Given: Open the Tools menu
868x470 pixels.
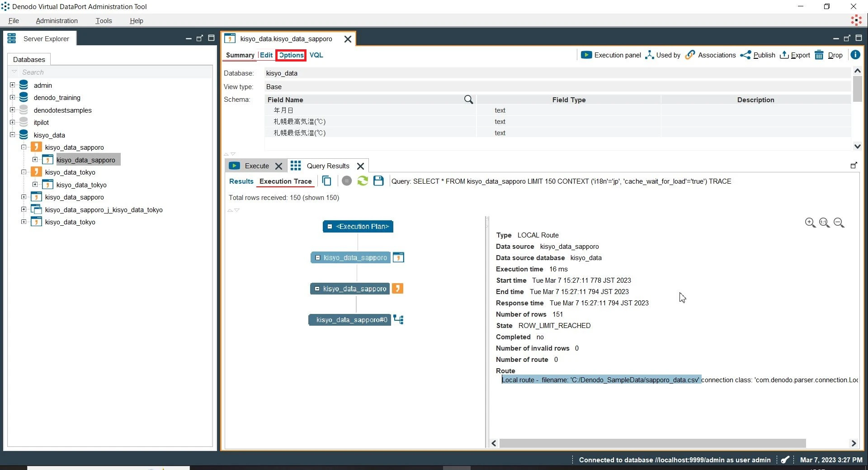Looking at the screenshot, I should [104, 21].
